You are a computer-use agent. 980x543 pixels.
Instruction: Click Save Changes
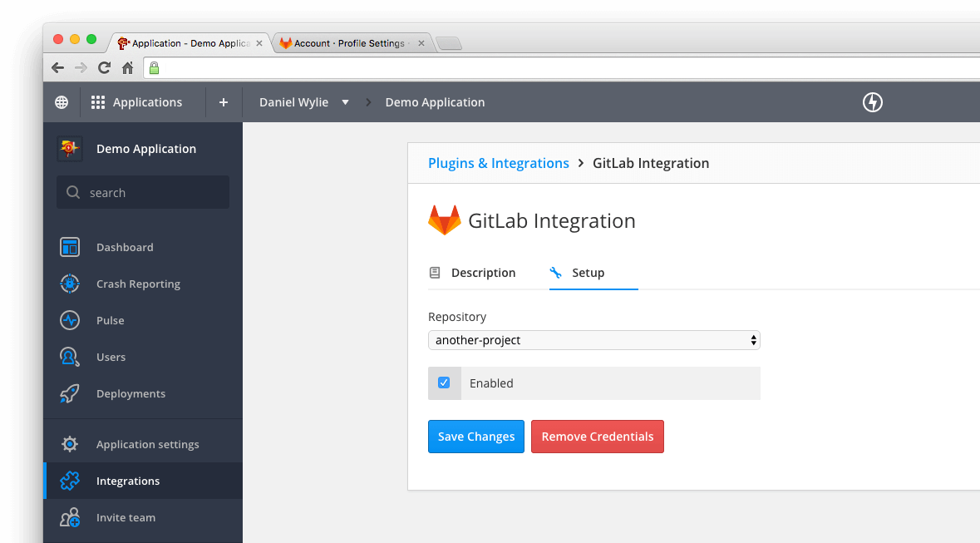[x=475, y=436]
